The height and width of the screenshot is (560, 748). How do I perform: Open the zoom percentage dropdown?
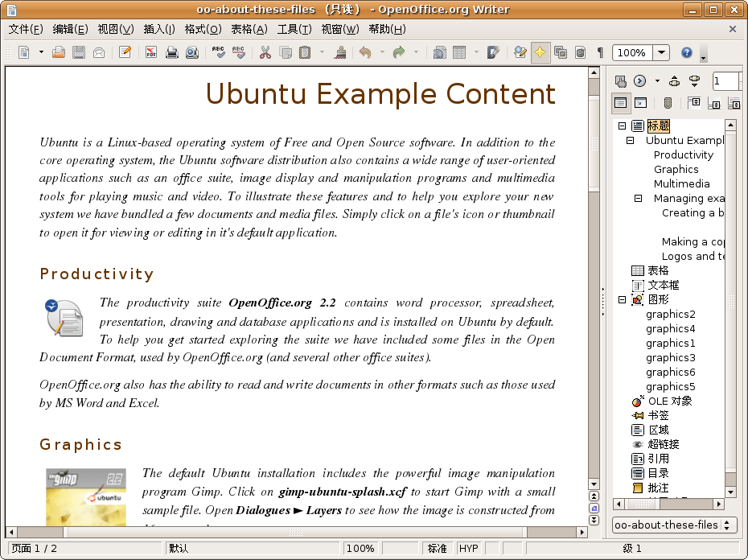click(661, 52)
